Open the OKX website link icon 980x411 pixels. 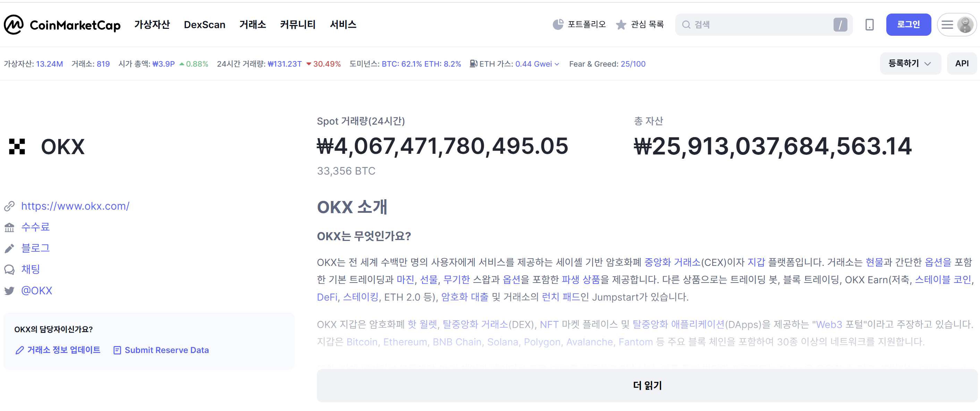coord(9,206)
